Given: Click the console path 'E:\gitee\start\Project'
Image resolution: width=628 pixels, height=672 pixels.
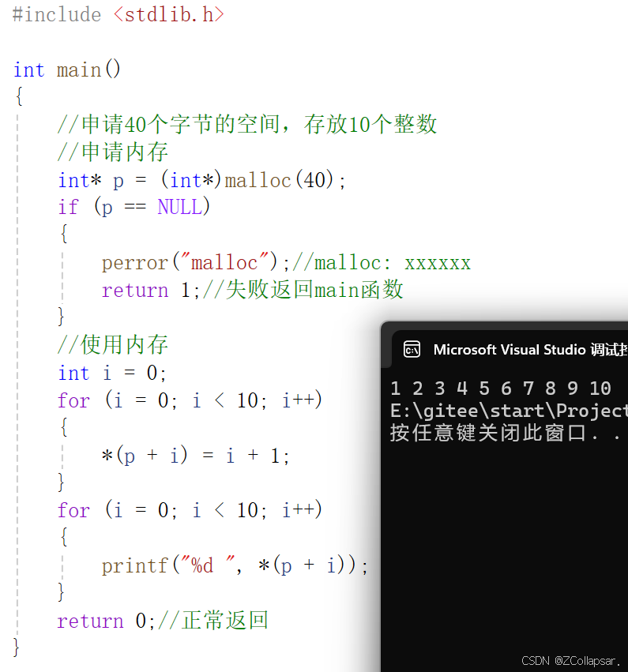Looking at the screenshot, I should [509, 411].
